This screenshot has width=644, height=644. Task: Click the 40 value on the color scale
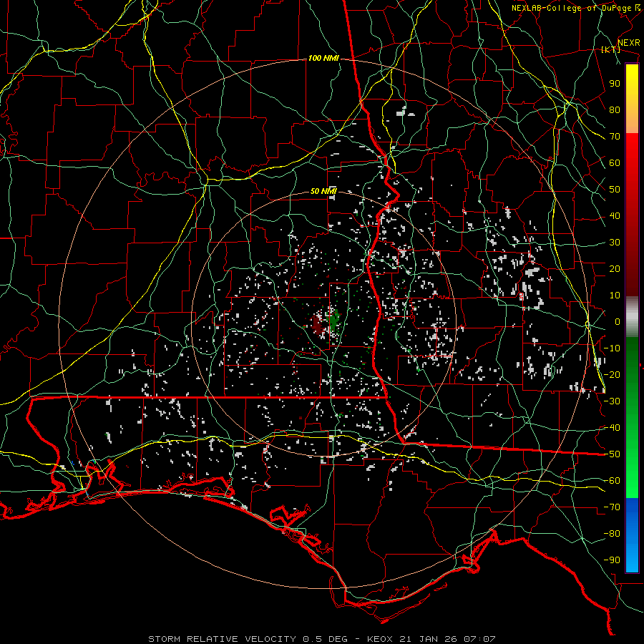[615, 216]
